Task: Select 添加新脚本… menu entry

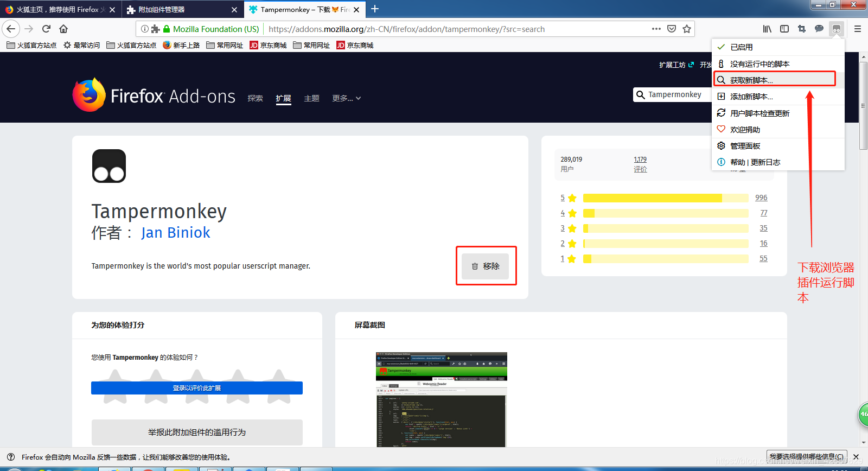Action: pos(778,97)
